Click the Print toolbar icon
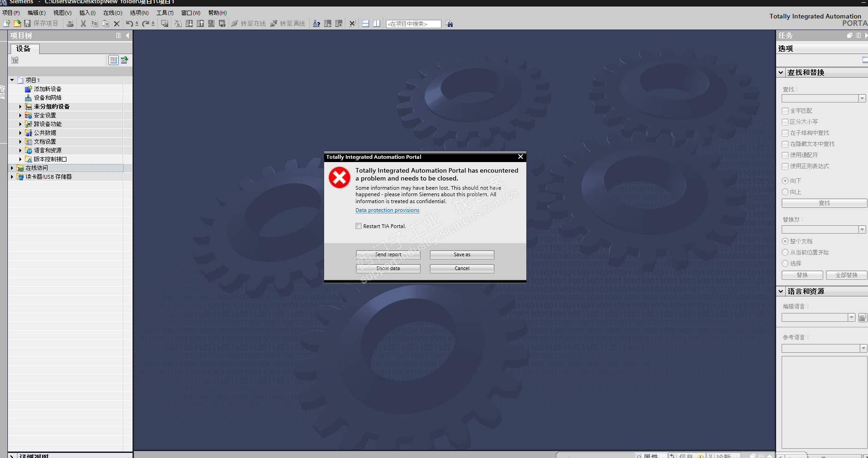The width and height of the screenshot is (868, 458). [70, 24]
